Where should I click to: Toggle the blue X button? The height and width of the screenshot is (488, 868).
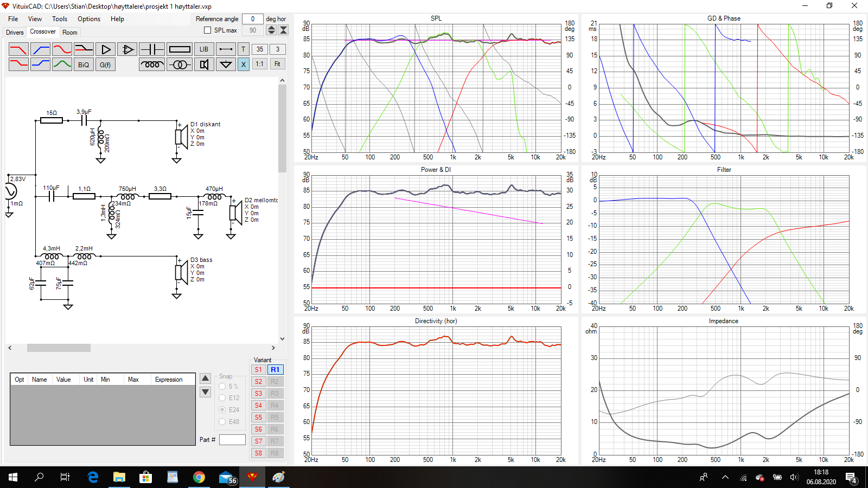tap(243, 65)
